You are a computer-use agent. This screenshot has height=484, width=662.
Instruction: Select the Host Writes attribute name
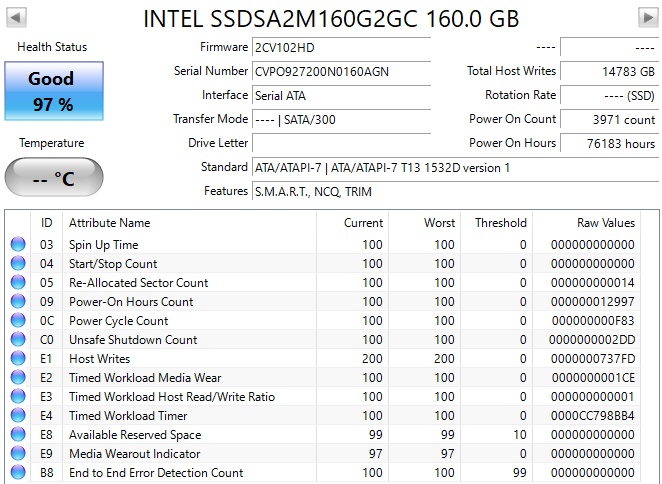[100, 359]
